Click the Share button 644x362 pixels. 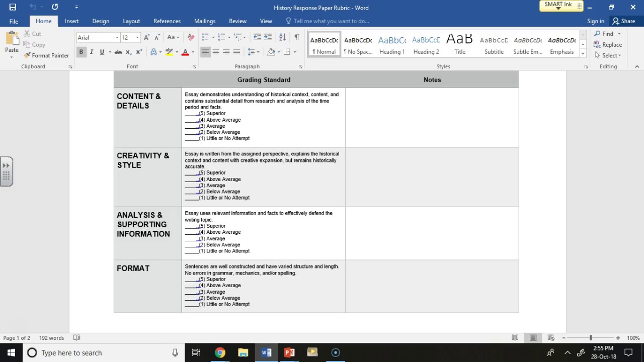pos(624,21)
